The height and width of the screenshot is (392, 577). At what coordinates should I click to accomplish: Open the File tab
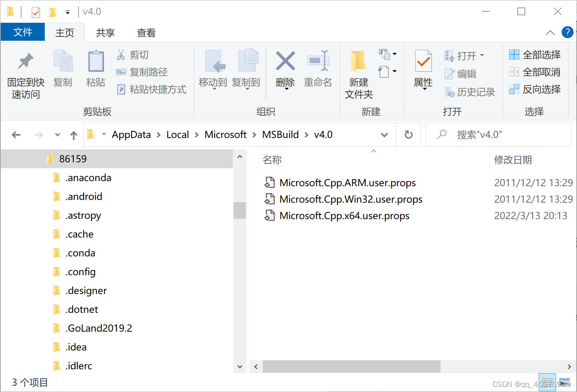[23, 32]
